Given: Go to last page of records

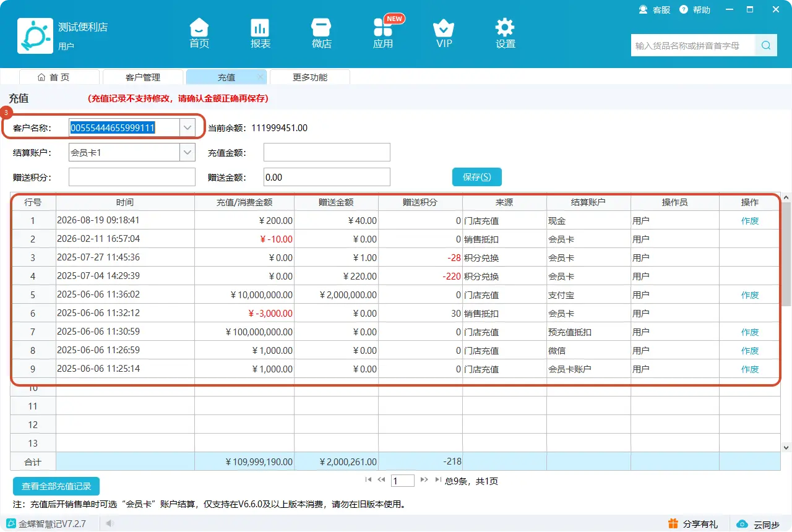Looking at the screenshot, I should (437, 479).
